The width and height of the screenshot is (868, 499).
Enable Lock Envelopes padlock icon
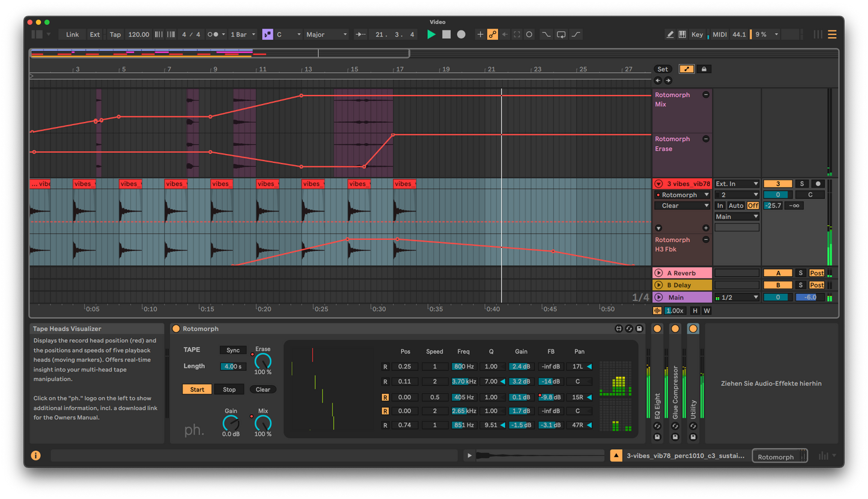click(703, 69)
